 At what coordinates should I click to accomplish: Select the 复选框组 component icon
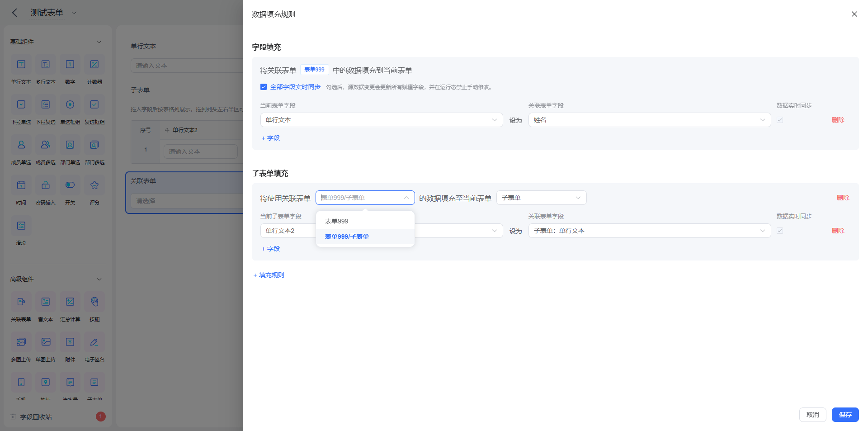(x=94, y=104)
